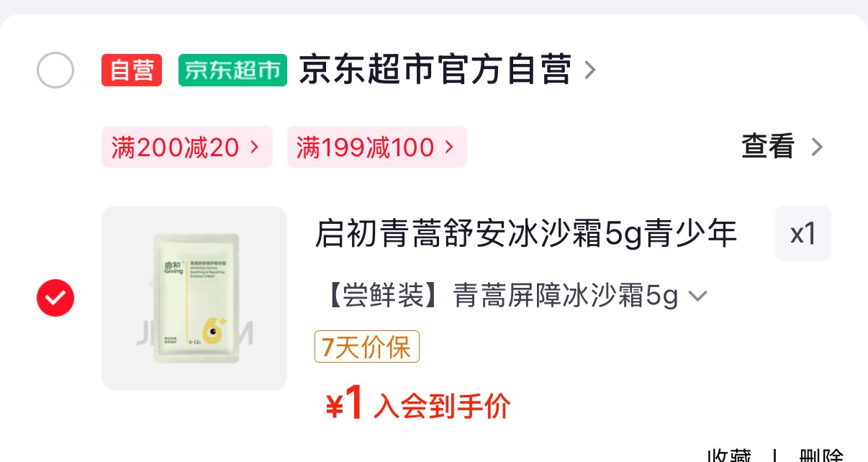Viewport: 868px width, 462px height.
Task: Tap 查看 to view promotions
Action: coord(768,147)
